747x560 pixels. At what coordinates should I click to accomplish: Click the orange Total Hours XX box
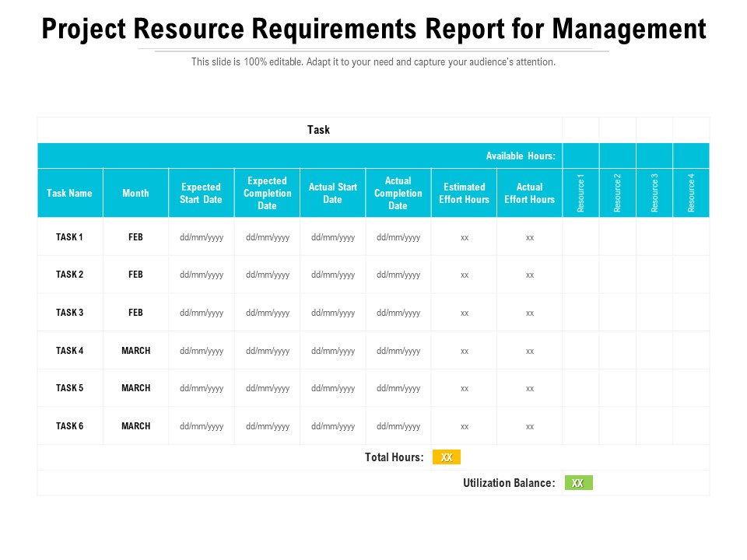pos(447,457)
